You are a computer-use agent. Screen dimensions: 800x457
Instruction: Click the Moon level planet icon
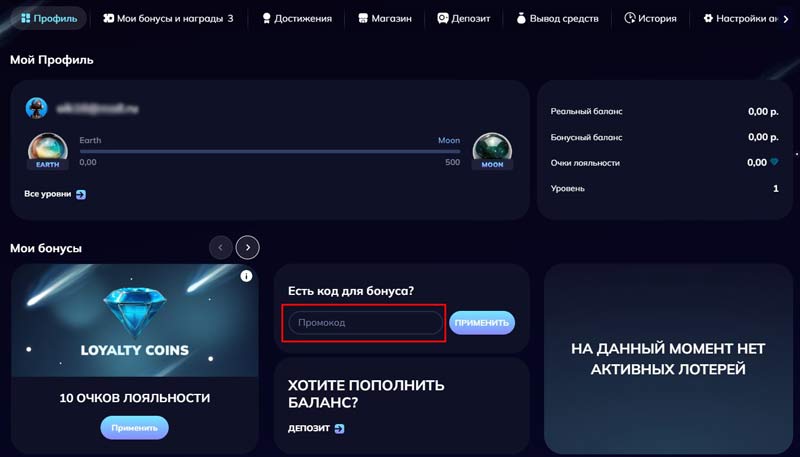[492, 151]
